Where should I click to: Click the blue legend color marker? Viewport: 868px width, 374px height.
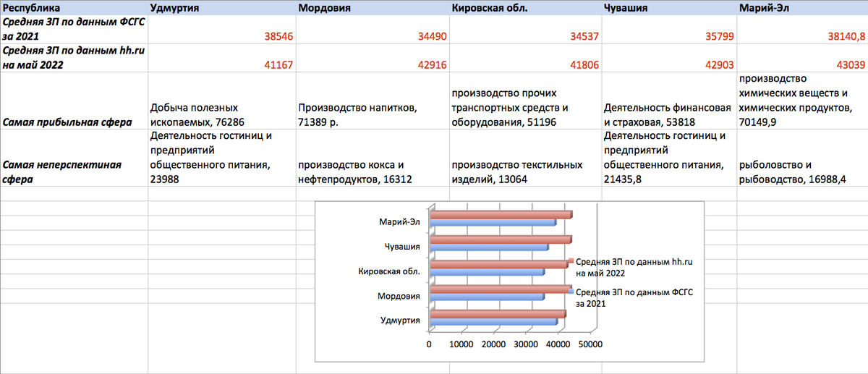coord(571,292)
